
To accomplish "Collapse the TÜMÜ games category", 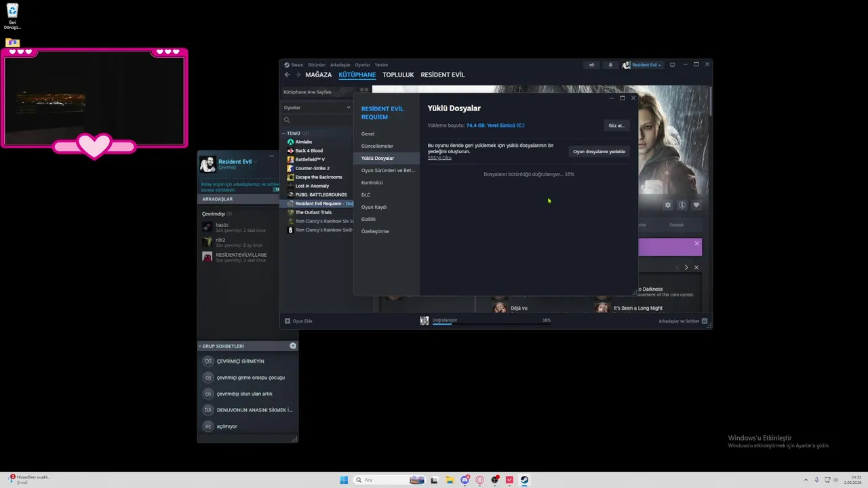I will (x=284, y=134).
